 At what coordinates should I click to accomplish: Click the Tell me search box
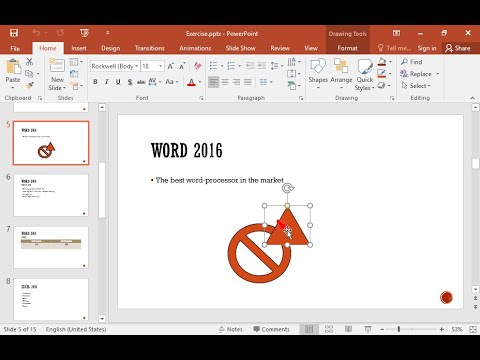394,48
